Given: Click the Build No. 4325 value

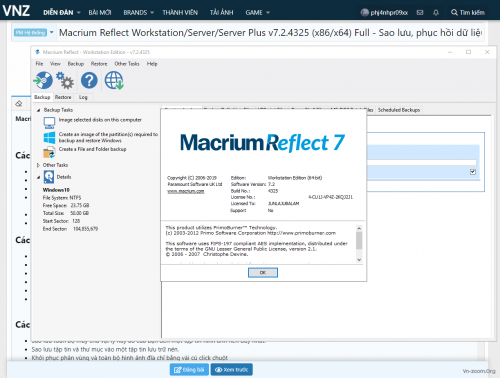Looking at the screenshot, I should click(273, 191).
